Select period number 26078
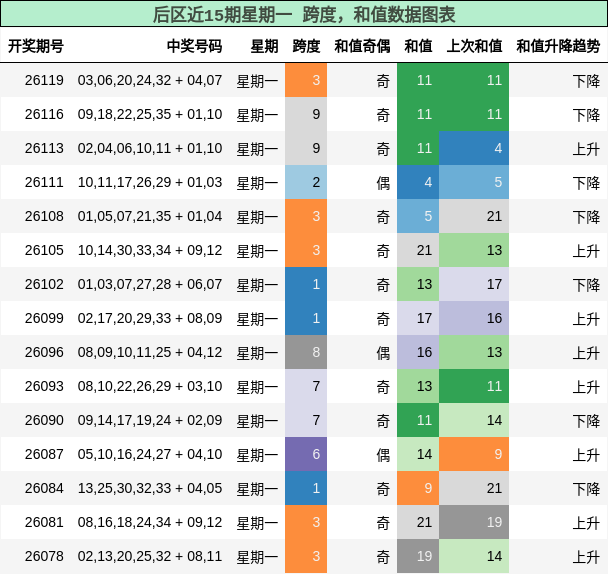This screenshot has width=608, height=574. 44,556
